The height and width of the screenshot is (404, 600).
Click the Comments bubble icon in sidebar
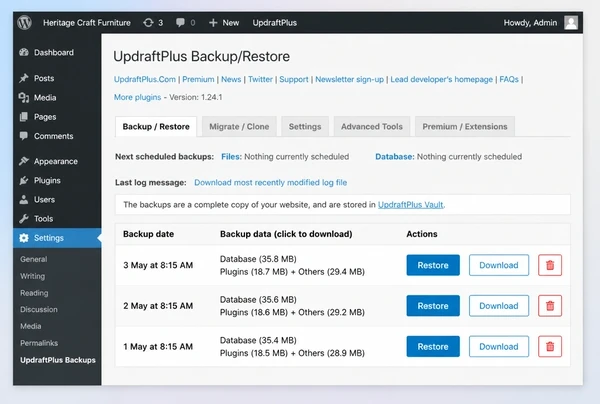24,136
